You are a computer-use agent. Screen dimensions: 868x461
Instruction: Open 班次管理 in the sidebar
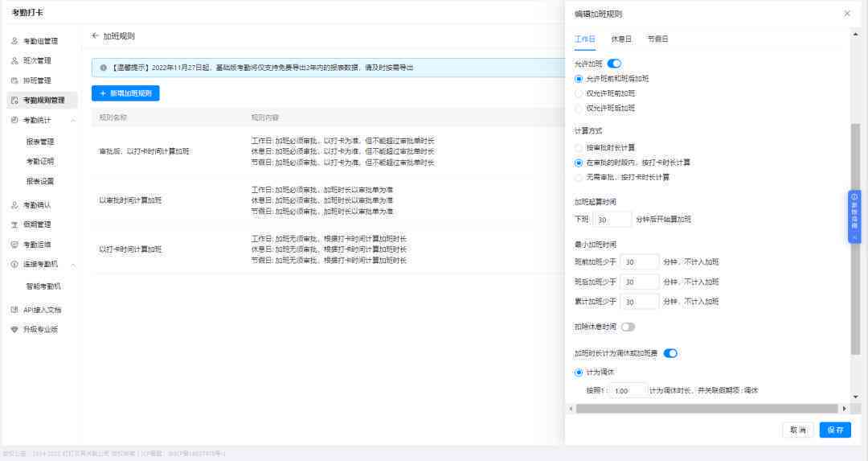pyautogui.click(x=37, y=61)
